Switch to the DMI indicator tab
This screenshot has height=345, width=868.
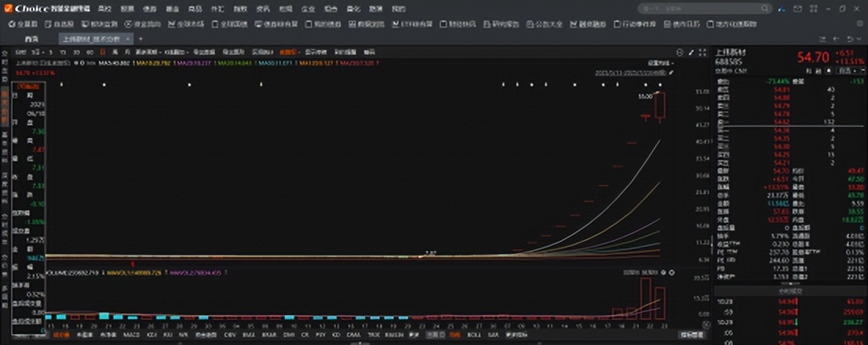tap(288, 335)
